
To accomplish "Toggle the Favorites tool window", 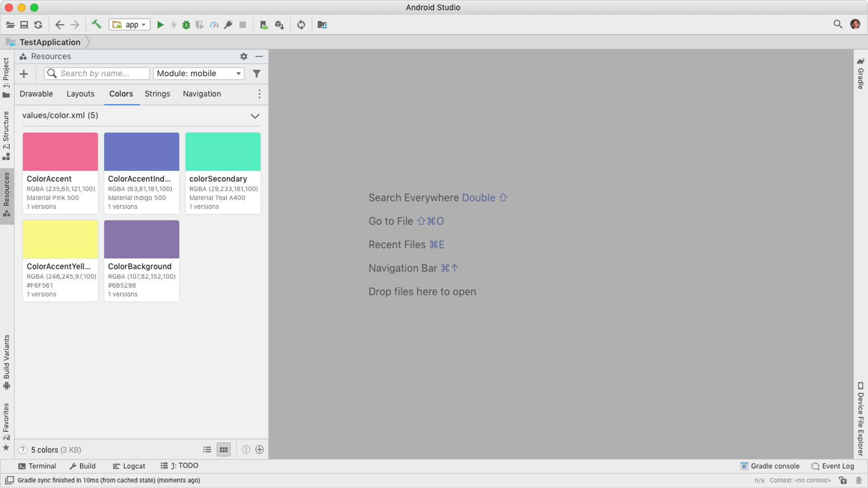I will tap(6, 427).
